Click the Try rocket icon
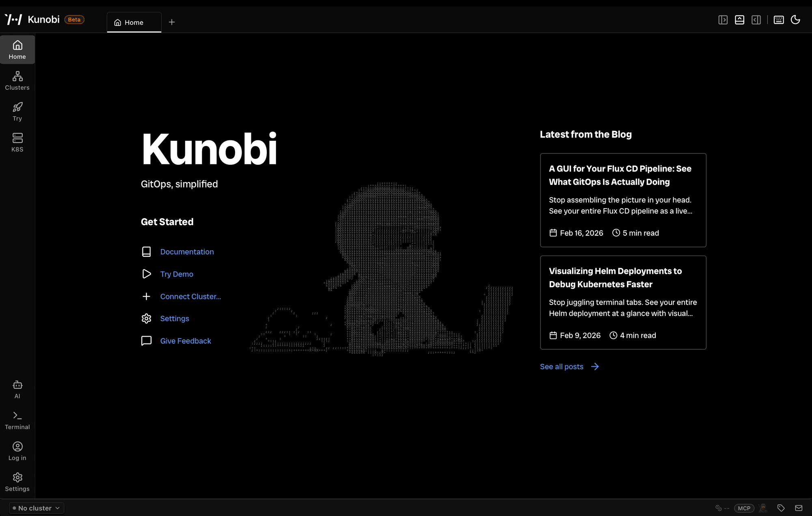This screenshot has height=516, width=812. pyautogui.click(x=17, y=107)
